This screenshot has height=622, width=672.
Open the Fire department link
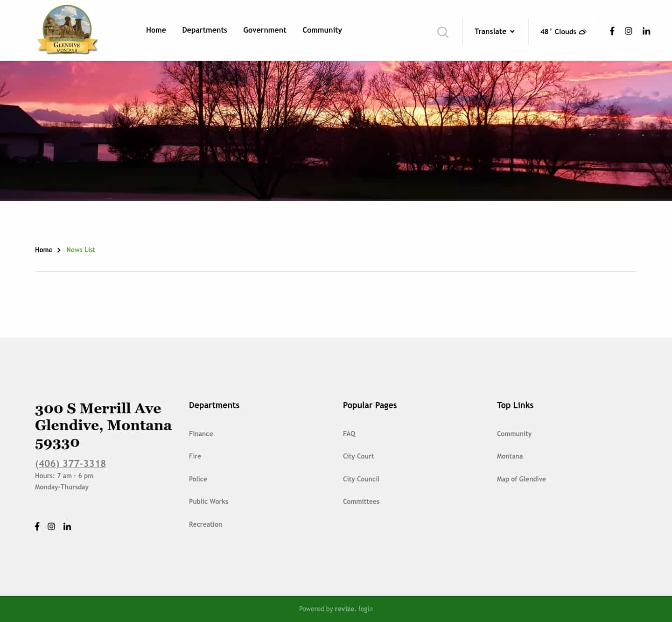click(x=195, y=456)
